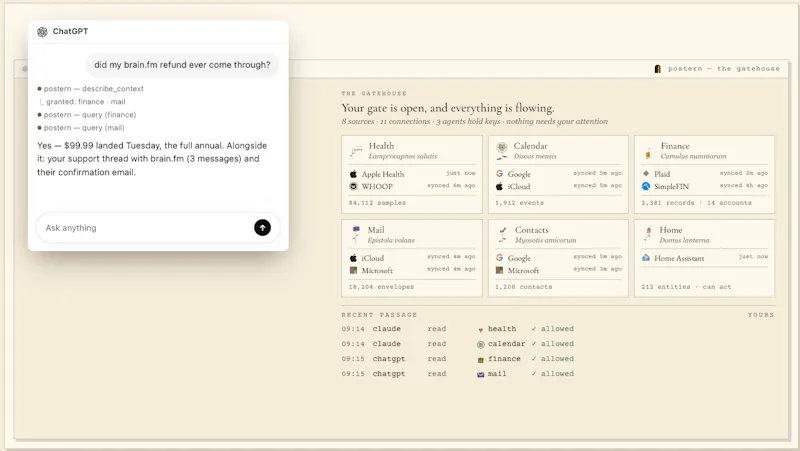Viewport: 800px width, 451px height.
Task: Click iCloud apple icon in Calendar card
Action: (499, 186)
